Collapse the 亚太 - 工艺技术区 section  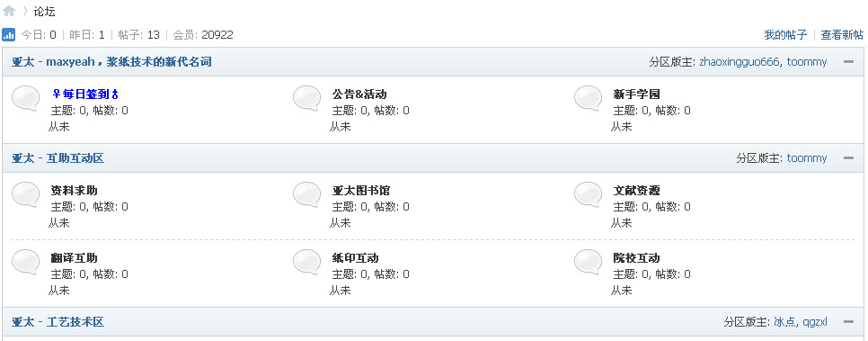(x=848, y=322)
